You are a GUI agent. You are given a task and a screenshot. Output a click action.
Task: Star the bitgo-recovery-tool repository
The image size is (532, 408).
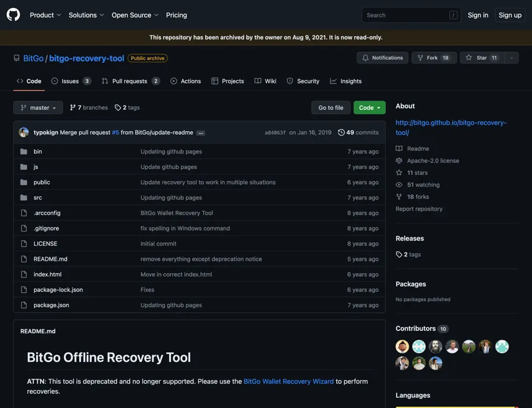[482, 58]
